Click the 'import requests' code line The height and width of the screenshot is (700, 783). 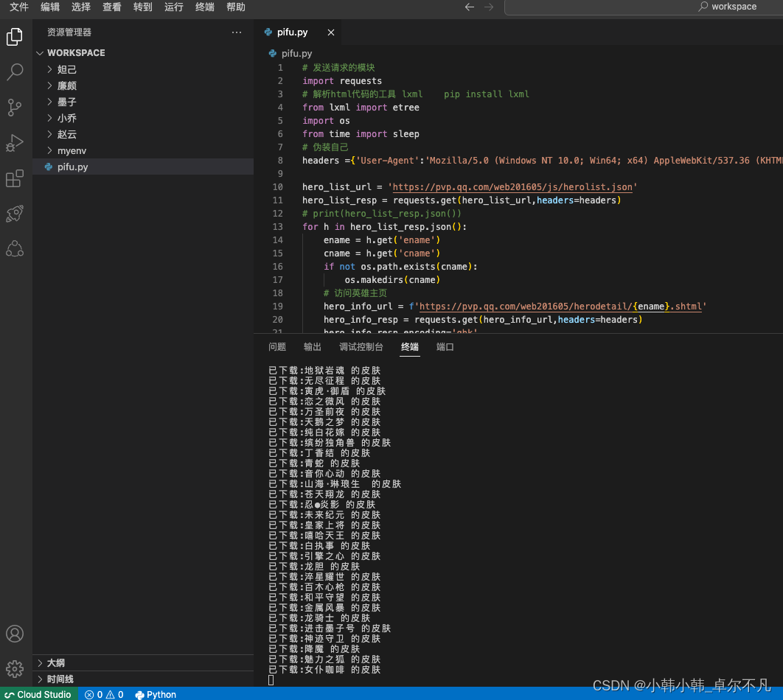pyautogui.click(x=342, y=81)
